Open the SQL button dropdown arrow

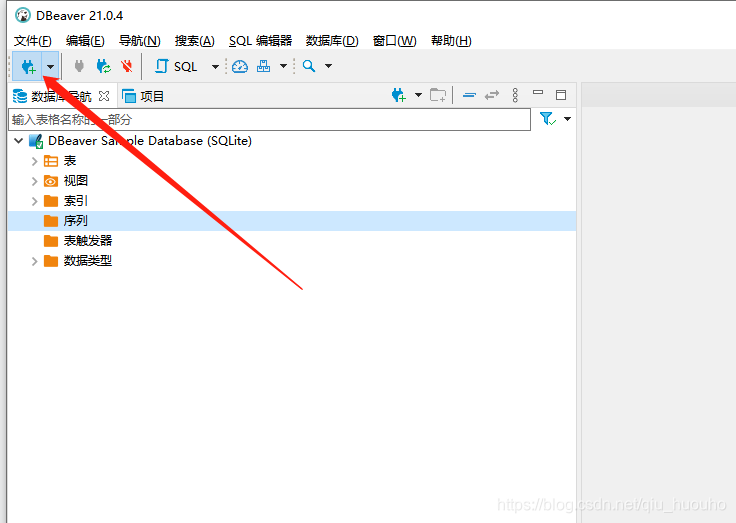tap(215, 67)
